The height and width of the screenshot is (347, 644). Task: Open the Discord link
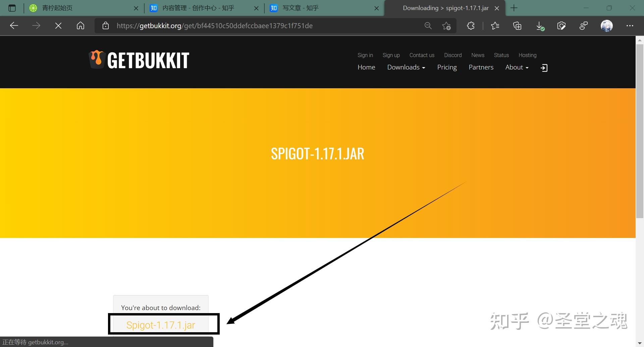pos(453,55)
